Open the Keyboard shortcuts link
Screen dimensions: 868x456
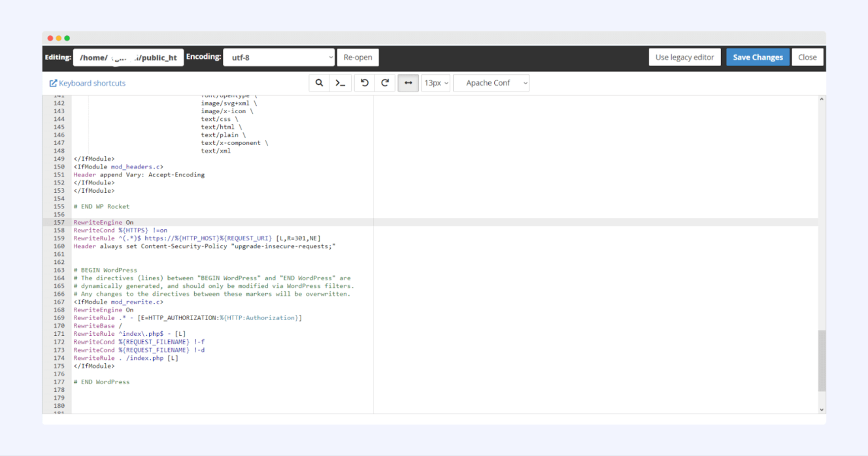[x=92, y=84]
